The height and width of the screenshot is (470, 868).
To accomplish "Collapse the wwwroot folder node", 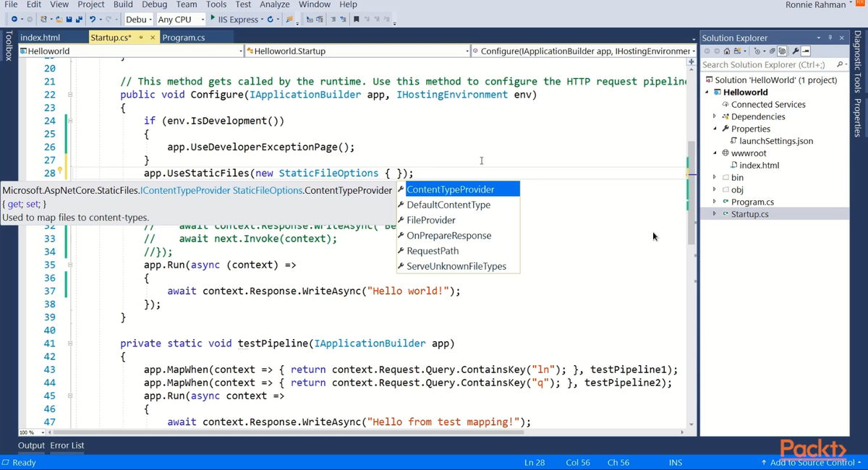I will 715,153.
